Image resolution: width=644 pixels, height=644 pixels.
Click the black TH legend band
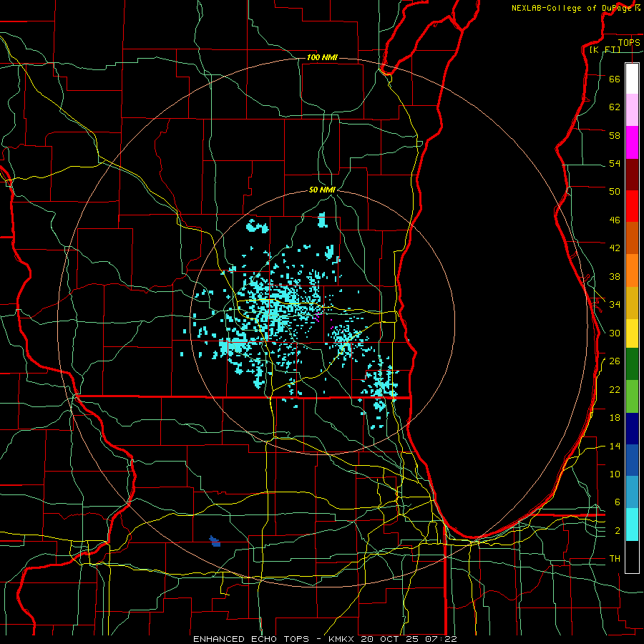coord(632,557)
